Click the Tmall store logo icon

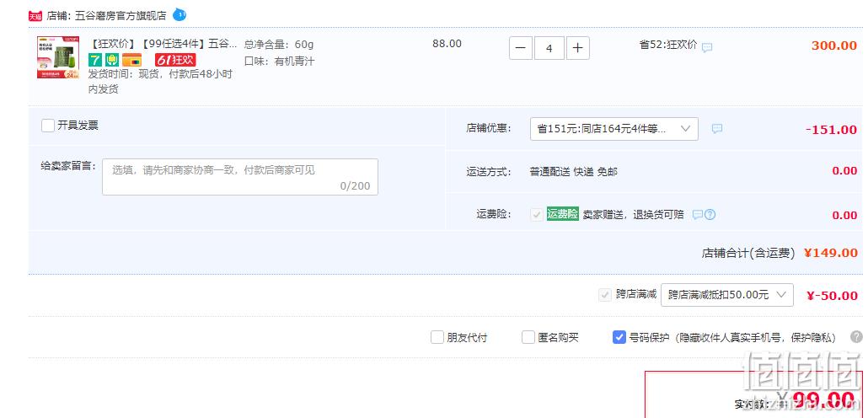coord(35,16)
